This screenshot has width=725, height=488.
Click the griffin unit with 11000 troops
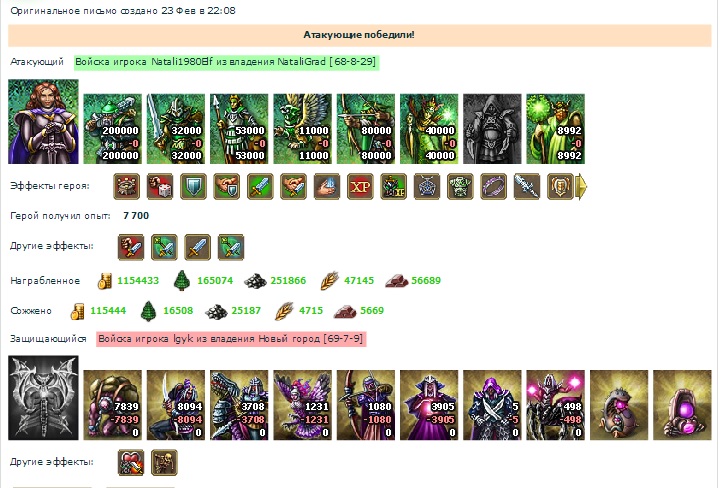[302, 129]
